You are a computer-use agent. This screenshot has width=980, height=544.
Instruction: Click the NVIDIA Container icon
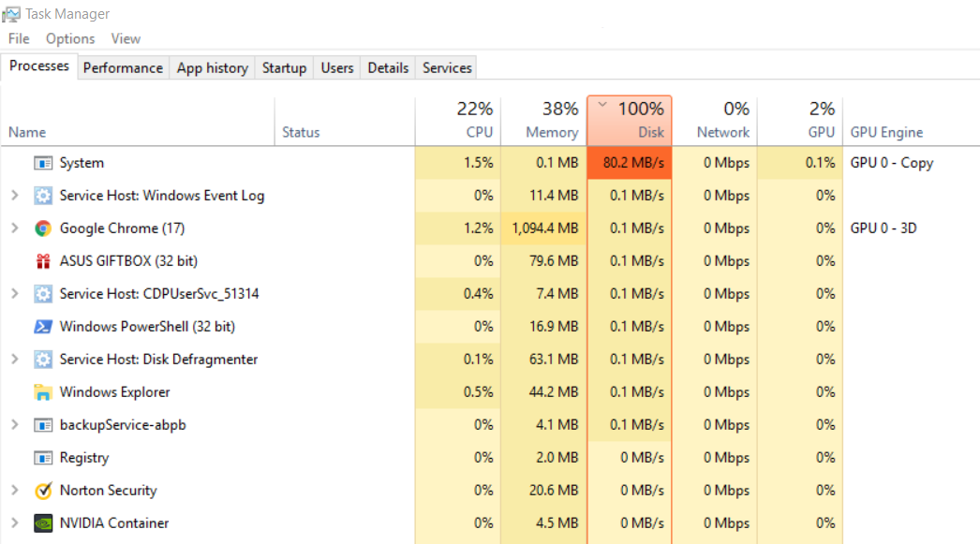click(43, 523)
